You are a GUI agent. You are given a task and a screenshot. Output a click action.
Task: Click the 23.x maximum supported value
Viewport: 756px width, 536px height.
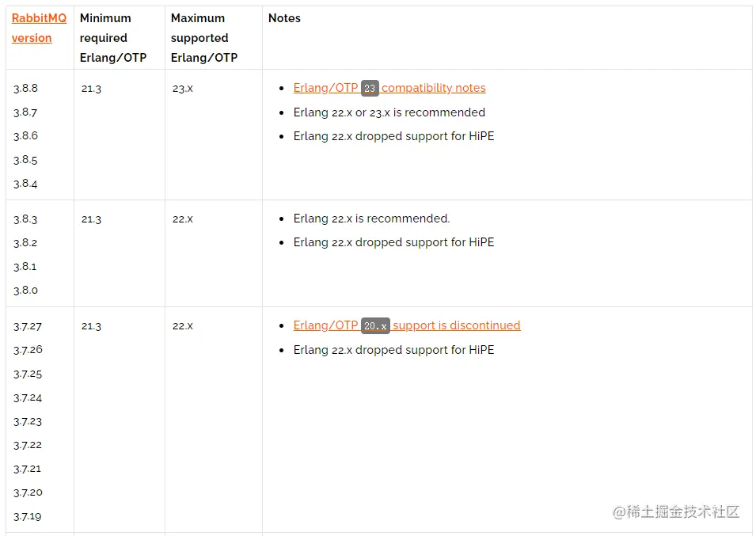tap(183, 89)
